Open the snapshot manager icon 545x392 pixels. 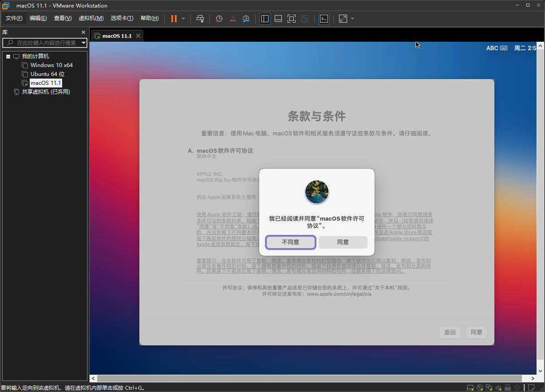click(246, 19)
